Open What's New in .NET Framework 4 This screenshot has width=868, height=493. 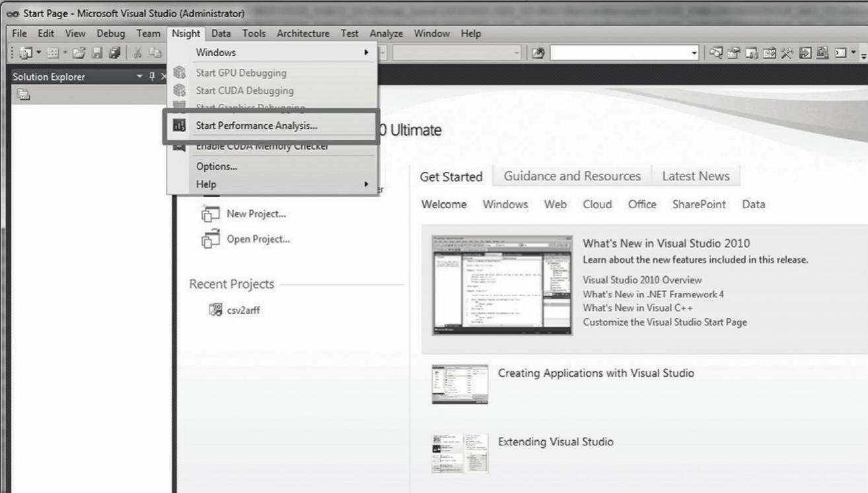click(x=653, y=294)
